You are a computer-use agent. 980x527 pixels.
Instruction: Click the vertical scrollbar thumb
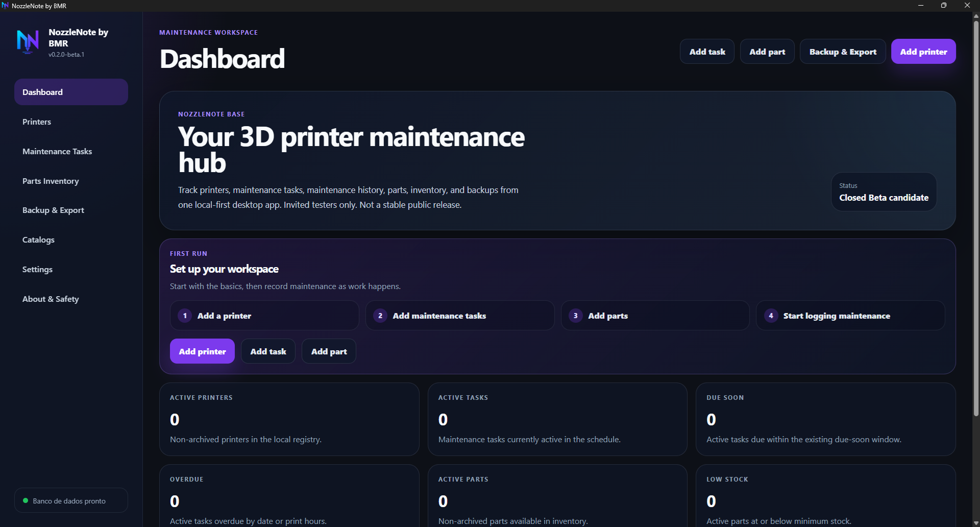(x=976, y=219)
